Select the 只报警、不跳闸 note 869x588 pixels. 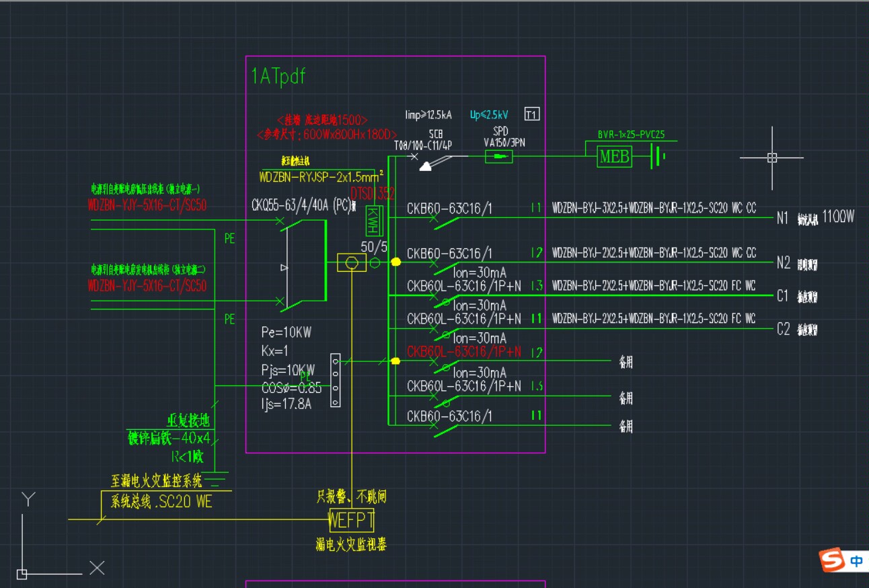[x=351, y=497]
